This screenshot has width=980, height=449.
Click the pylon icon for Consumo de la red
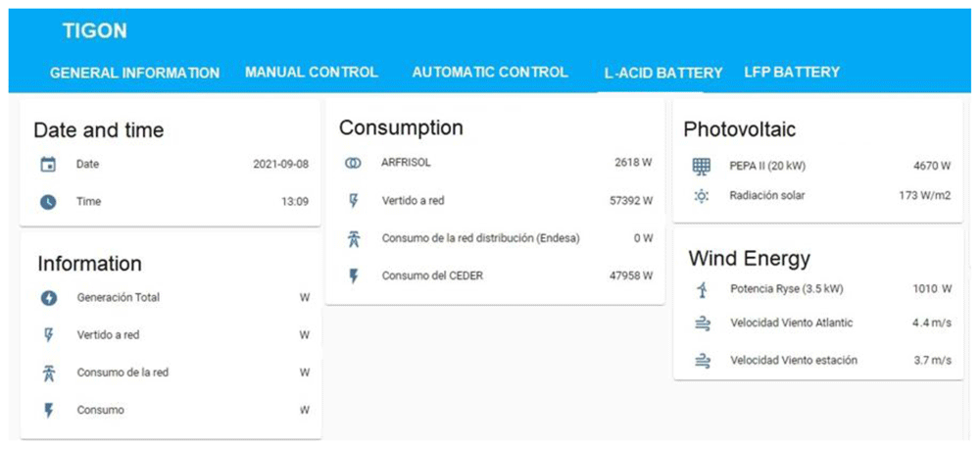coord(49,373)
